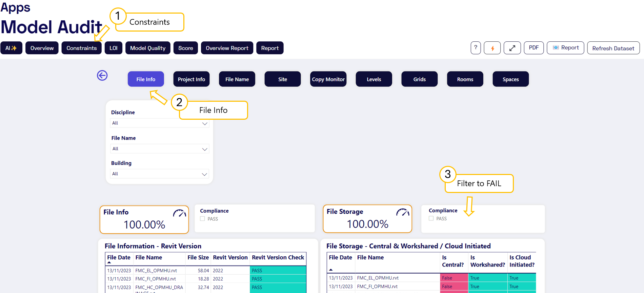Click the pink False cell for FMC_EL_OPMHU.rvt
644x293 pixels.
coord(454,278)
